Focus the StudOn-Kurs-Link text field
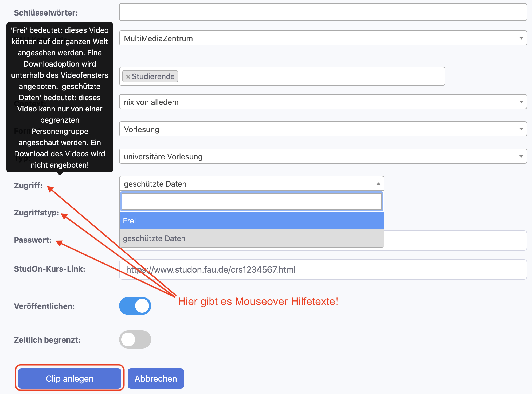The image size is (532, 394). point(323,269)
